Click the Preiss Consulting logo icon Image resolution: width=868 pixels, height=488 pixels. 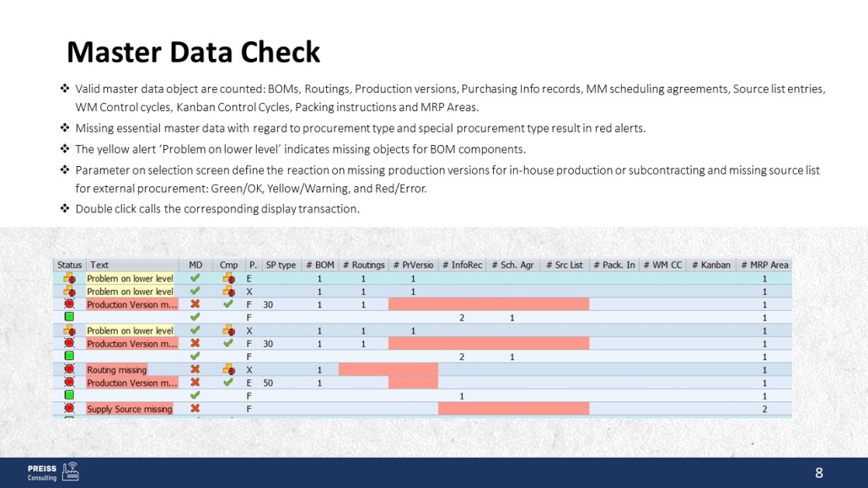click(x=71, y=471)
